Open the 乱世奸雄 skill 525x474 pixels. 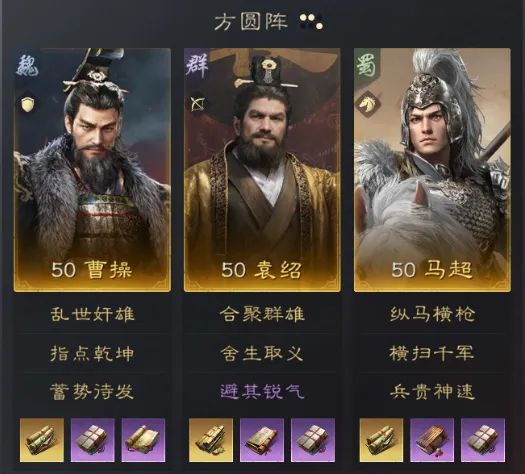point(92,314)
